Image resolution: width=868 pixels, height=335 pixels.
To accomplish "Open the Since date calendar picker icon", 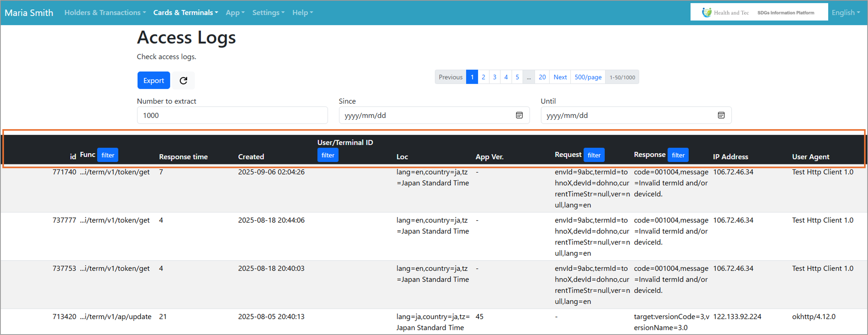I will [519, 115].
